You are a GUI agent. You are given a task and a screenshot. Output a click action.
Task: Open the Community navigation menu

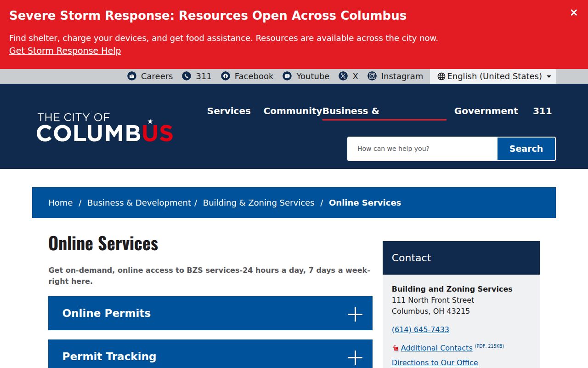point(293,111)
